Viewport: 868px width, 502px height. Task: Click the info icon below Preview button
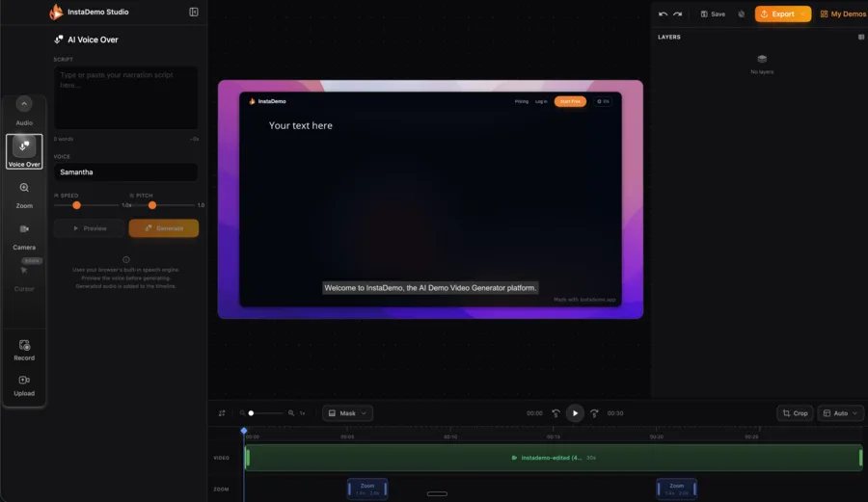pyautogui.click(x=126, y=259)
